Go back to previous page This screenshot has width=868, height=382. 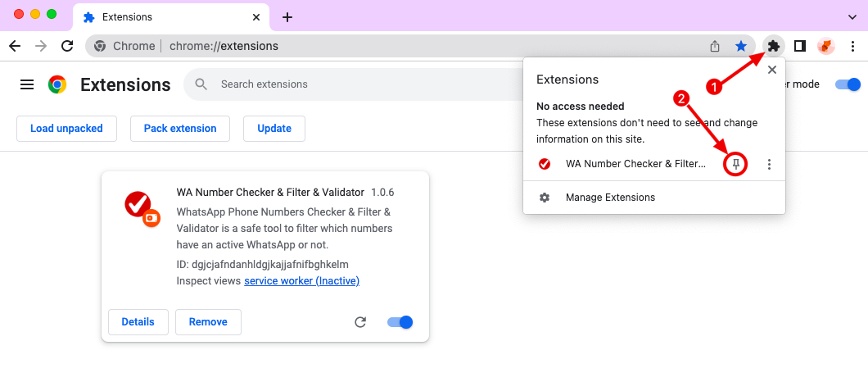point(15,46)
